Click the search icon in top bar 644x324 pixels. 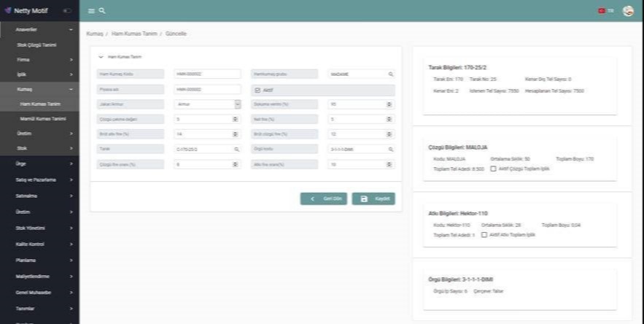coord(102,11)
